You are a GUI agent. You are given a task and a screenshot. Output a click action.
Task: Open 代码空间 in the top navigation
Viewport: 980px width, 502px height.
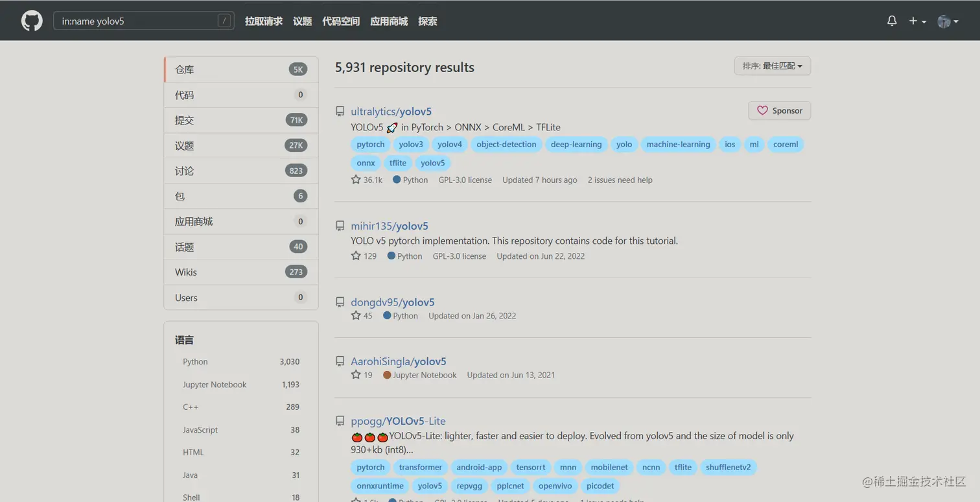point(341,21)
